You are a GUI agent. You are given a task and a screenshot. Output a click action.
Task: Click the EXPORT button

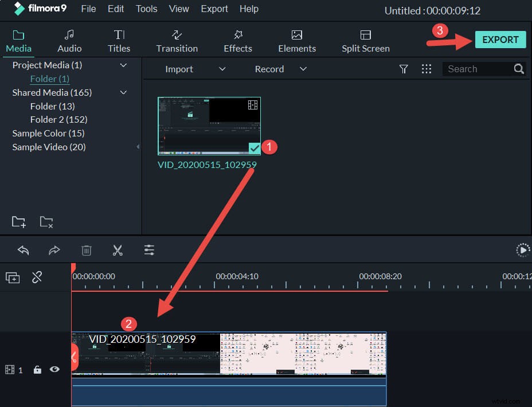pyautogui.click(x=500, y=39)
